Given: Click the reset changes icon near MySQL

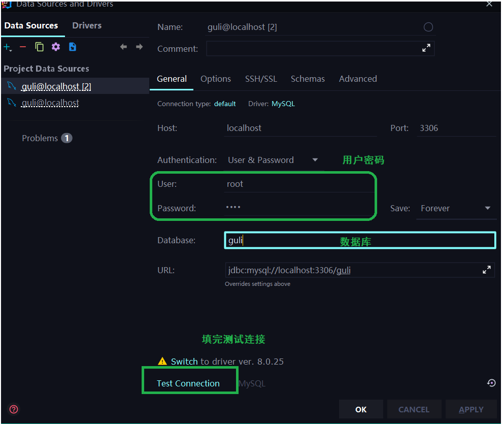Looking at the screenshot, I should point(491,383).
